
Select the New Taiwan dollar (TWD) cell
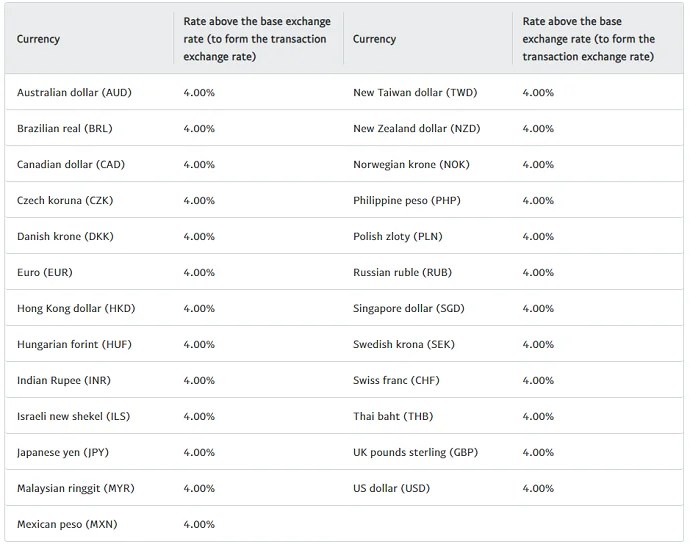[x=415, y=93]
